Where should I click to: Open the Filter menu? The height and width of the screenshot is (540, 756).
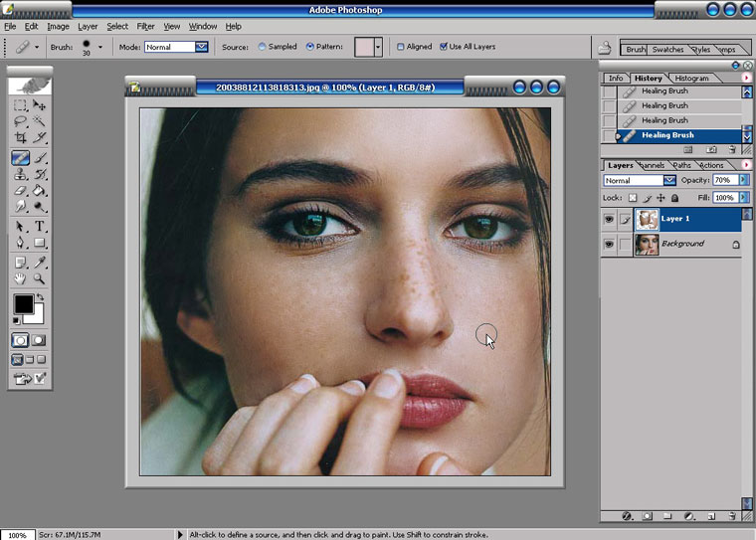click(x=145, y=26)
